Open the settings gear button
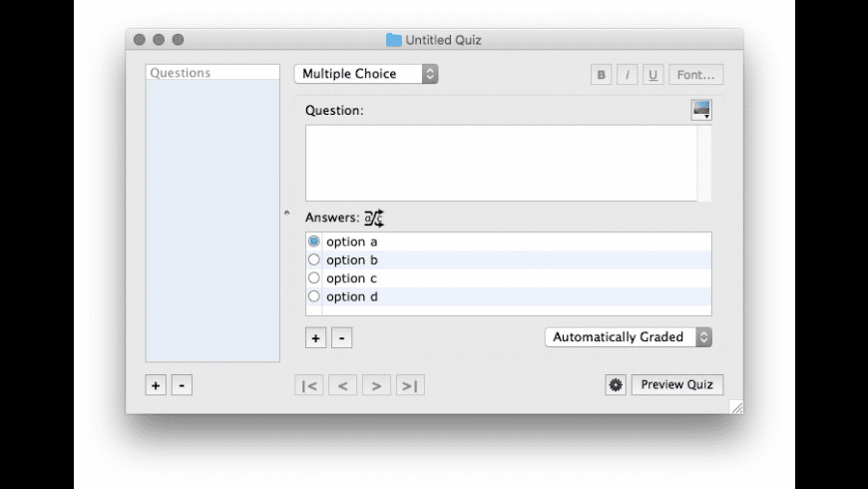868x489 pixels. click(616, 385)
